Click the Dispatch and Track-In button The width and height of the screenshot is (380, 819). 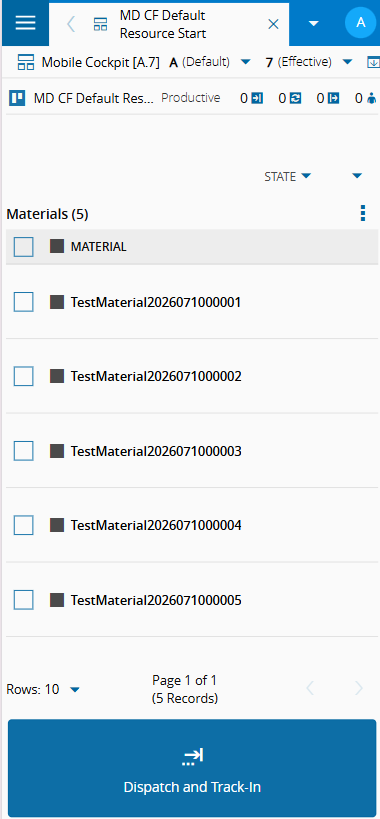192,768
